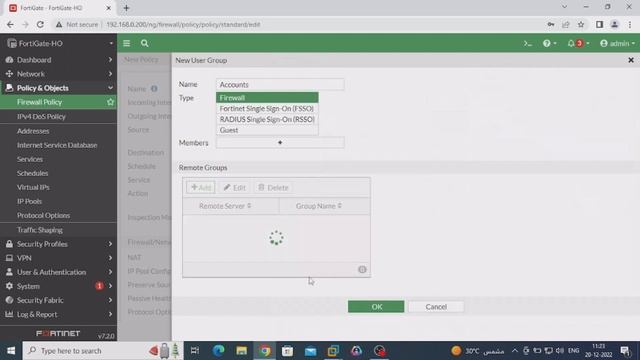Screen dimensions: 640x360
Task: Reload the browser page
Action: click(40, 24)
